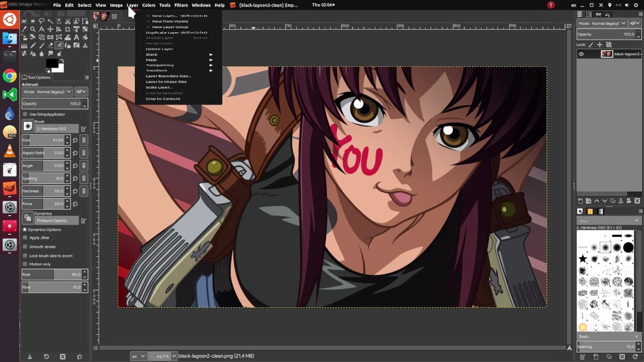Select the Move tool
Screen dimensions: 644x362
click(x=50, y=29)
